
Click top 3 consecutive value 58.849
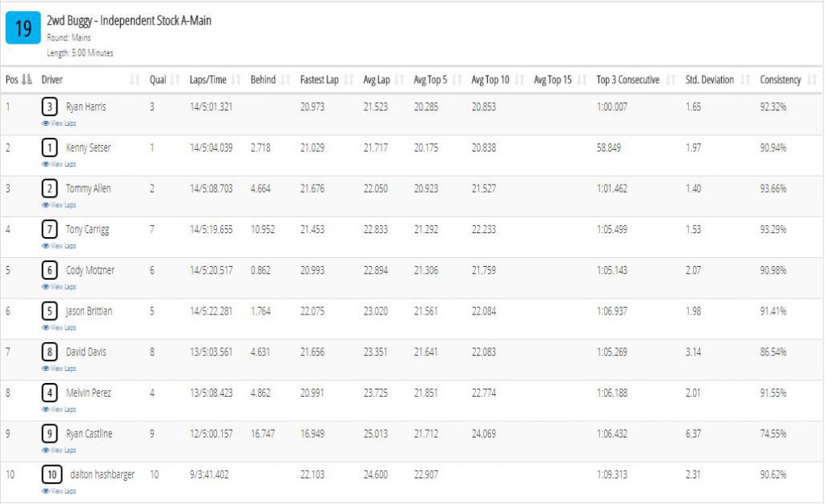(608, 148)
